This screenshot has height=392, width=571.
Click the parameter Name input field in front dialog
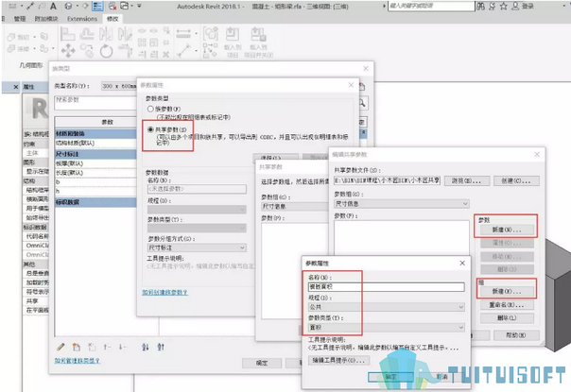[x=386, y=287]
